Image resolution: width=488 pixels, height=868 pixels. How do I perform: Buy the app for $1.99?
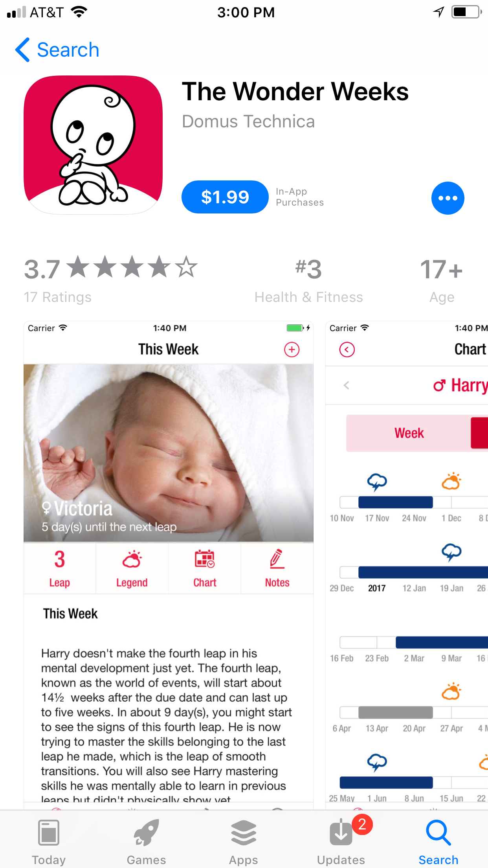pyautogui.click(x=225, y=197)
